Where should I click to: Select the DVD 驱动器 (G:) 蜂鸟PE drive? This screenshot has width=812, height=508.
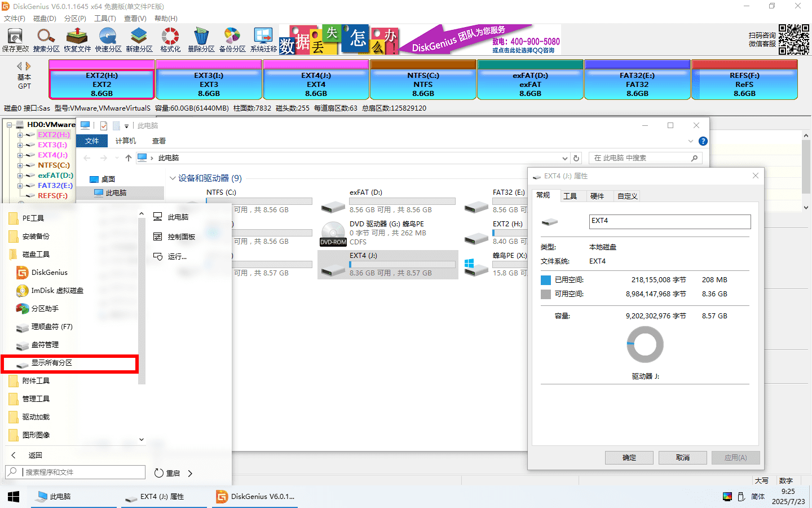click(388, 233)
